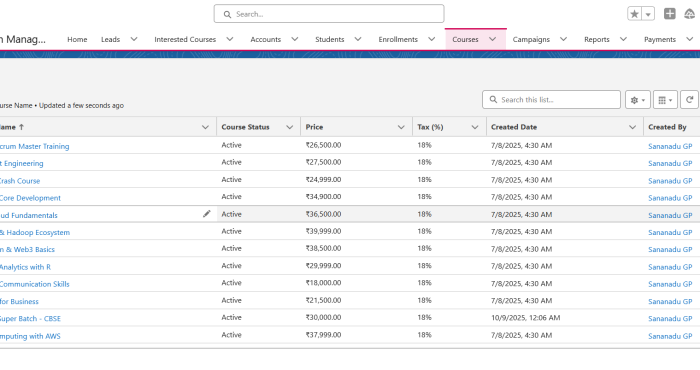
Task: Expand the Campaigns tab chevron
Action: tap(563, 39)
